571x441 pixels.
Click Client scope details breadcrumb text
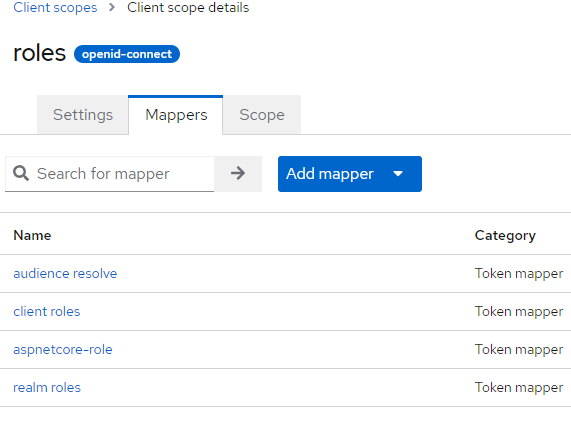coord(188,7)
